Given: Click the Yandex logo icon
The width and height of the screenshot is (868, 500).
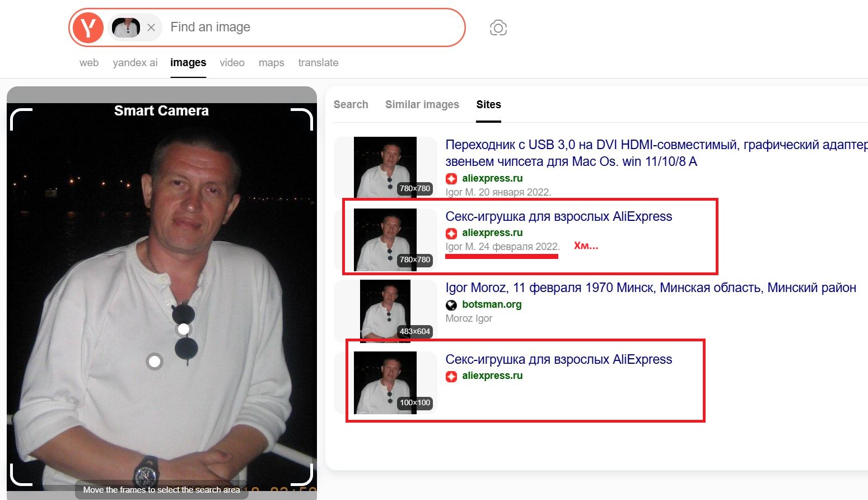Looking at the screenshot, I should click(x=88, y=27).
